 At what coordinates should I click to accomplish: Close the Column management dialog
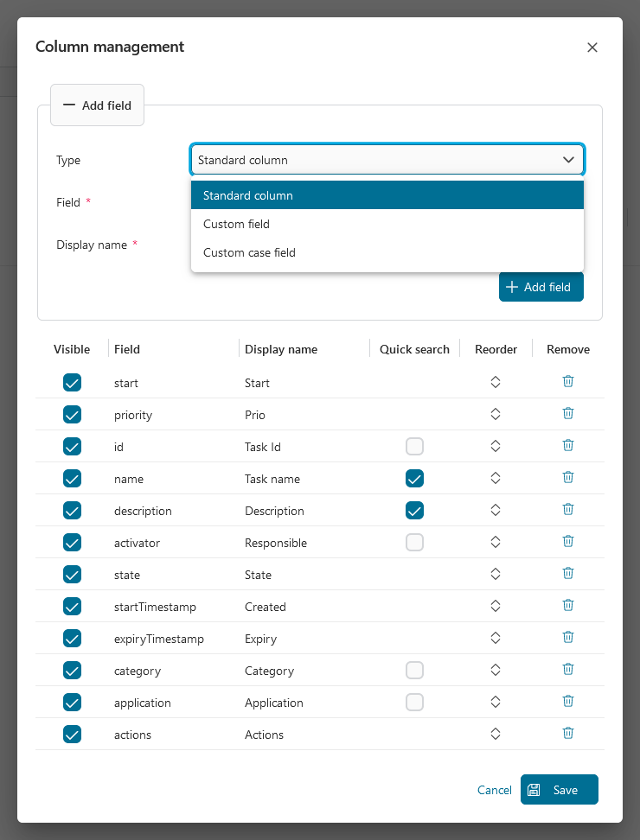592,48
